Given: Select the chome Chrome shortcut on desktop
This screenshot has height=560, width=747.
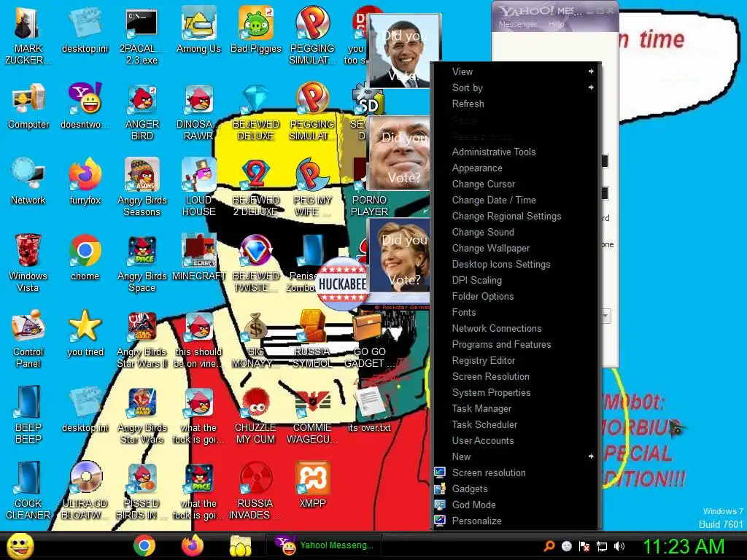Looking at the screenshot, I should coord(85,257).
